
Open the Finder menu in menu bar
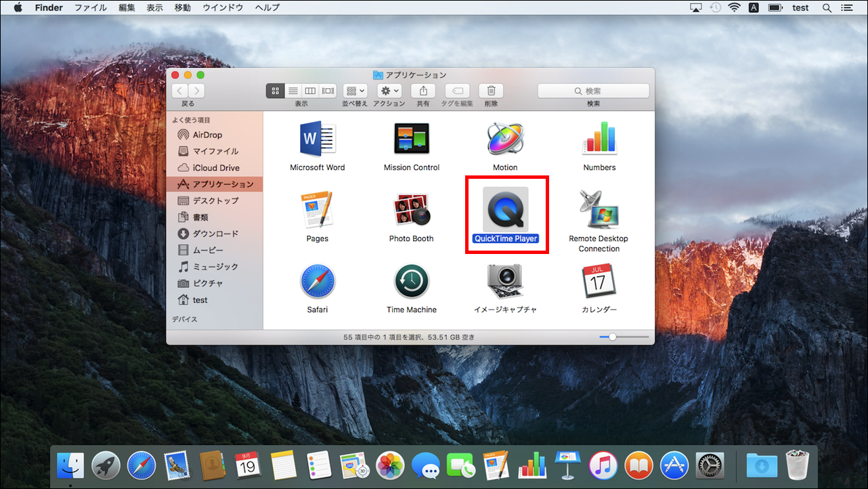49,7
